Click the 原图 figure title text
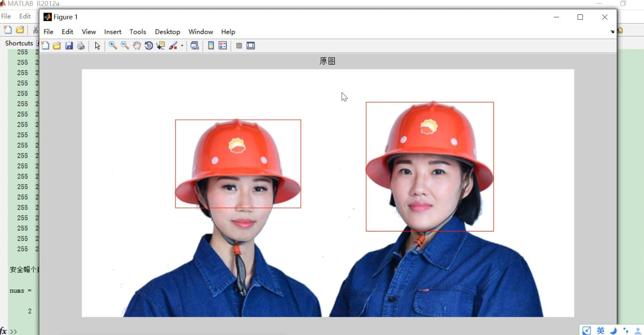 328,61
